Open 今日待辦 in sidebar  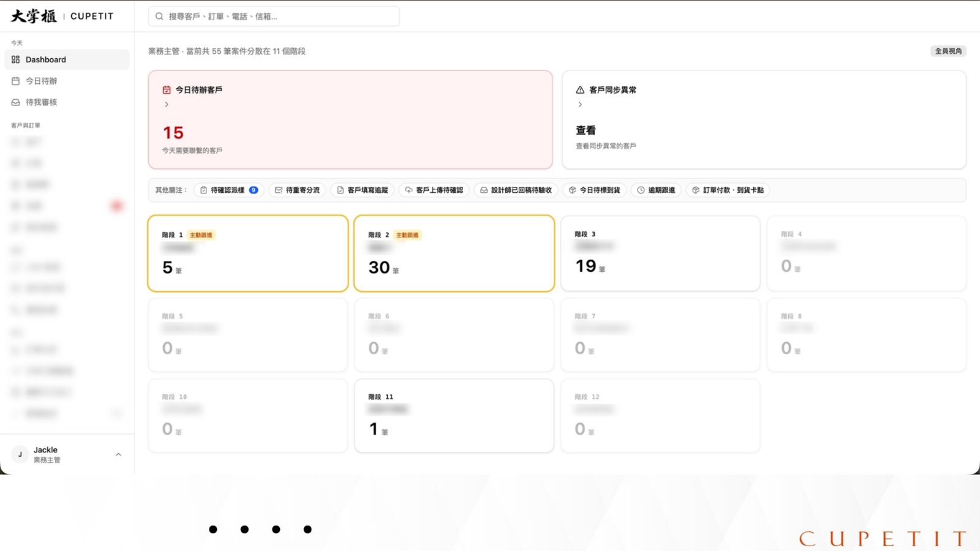(x=67, y=81)
